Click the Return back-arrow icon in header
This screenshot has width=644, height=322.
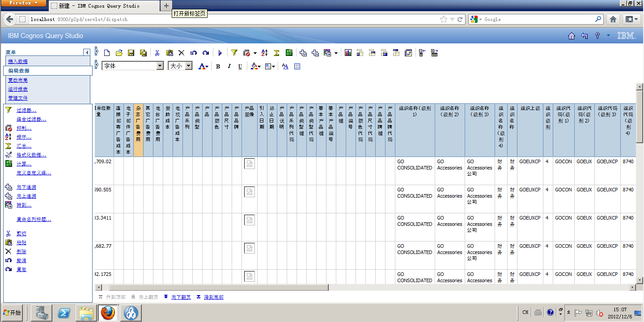point(585,36)
